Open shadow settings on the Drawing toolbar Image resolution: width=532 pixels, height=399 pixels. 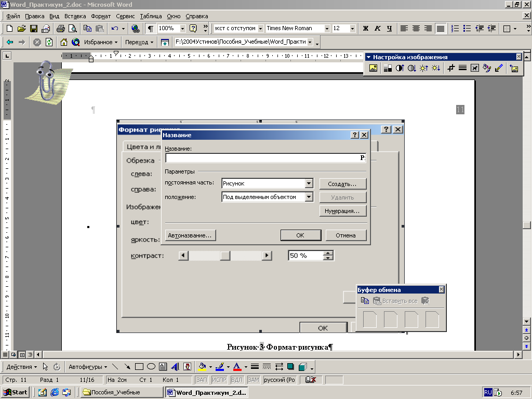point(290,367)
